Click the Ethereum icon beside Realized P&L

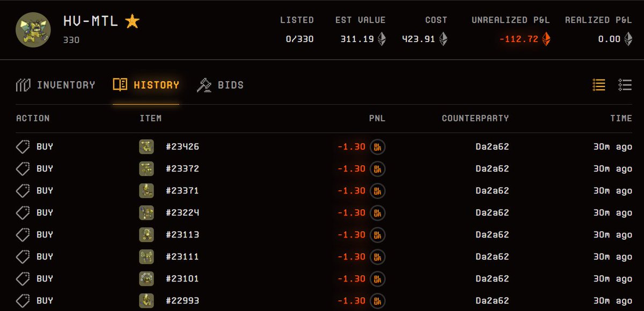(x=628, y=39)
